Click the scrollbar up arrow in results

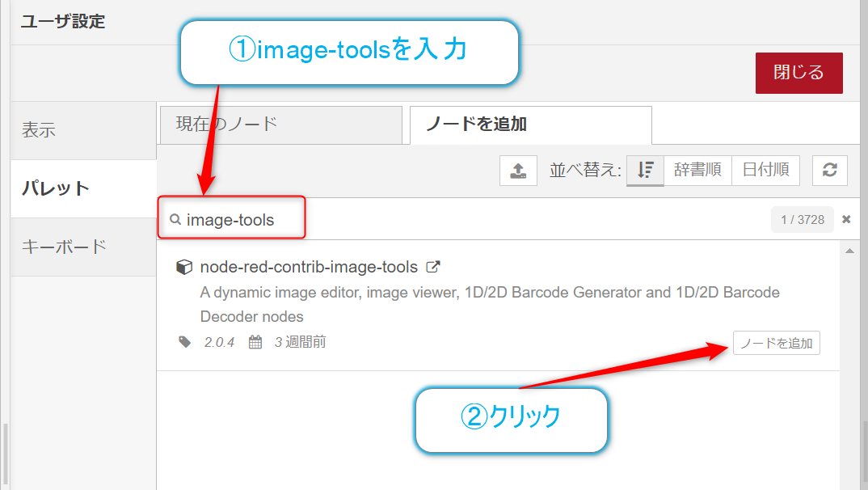point(849,251)
